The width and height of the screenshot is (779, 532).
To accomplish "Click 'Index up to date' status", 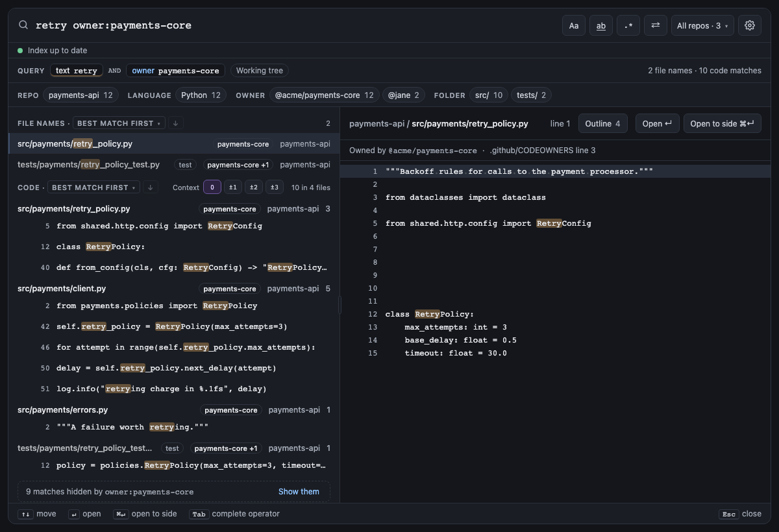I will pos(53,51).
